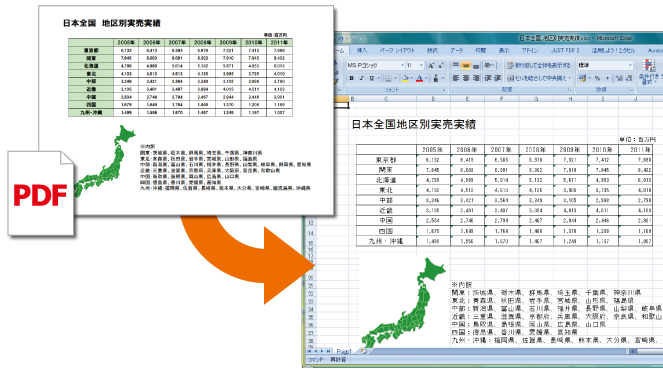This screenshot has width=663, height=373.
Task: Click the text Orientation icon
Action: [488, 66]
